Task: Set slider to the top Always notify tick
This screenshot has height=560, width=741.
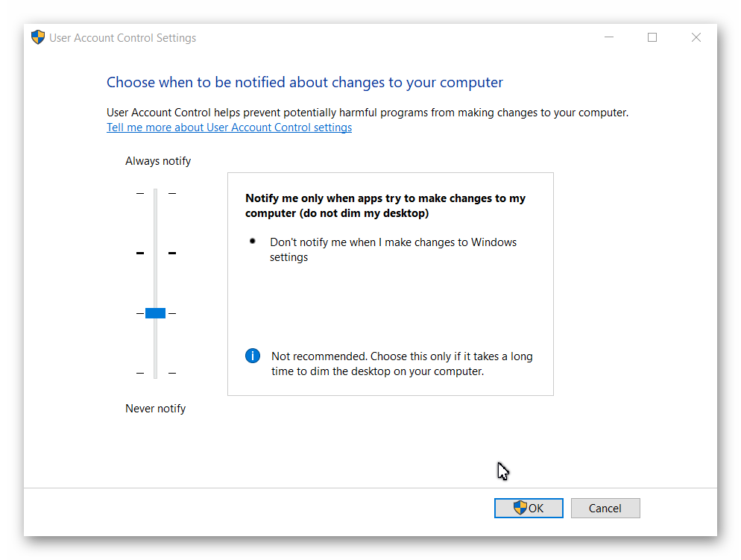Action: pos(156,193)
